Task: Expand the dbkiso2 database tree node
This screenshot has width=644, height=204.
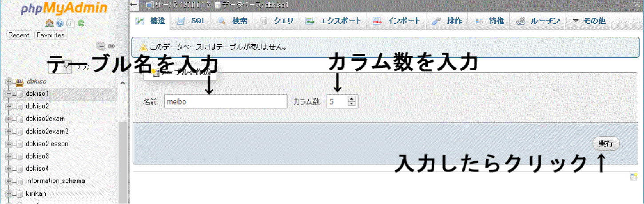Action: tap(8, 107)
